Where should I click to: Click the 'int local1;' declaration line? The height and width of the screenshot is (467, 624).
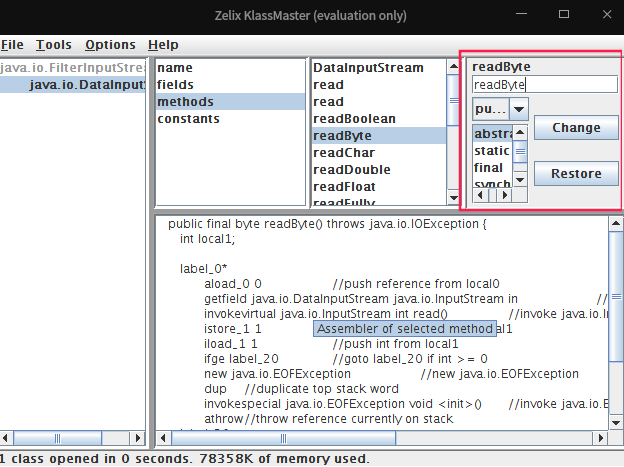(x=207, y=239)
